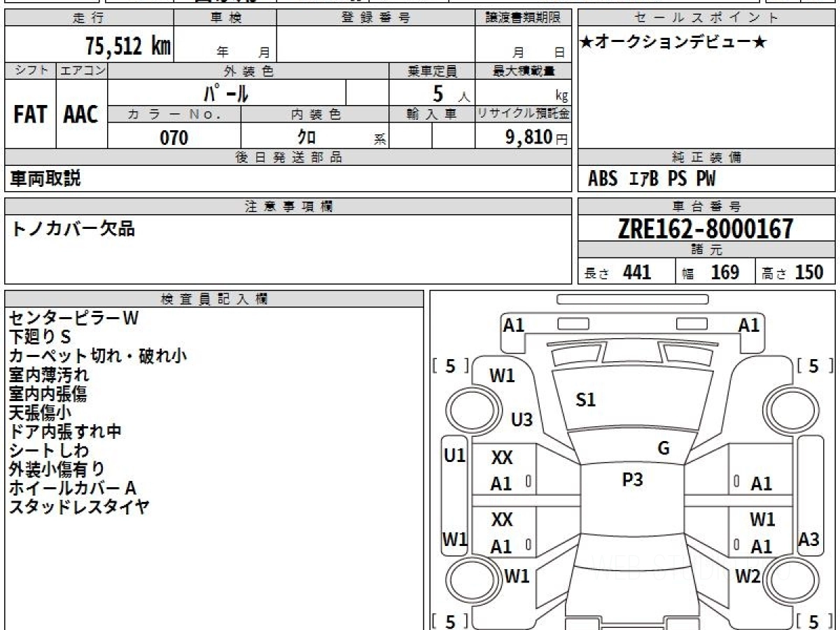Click the 室内内張傷 note

(48, 394)
